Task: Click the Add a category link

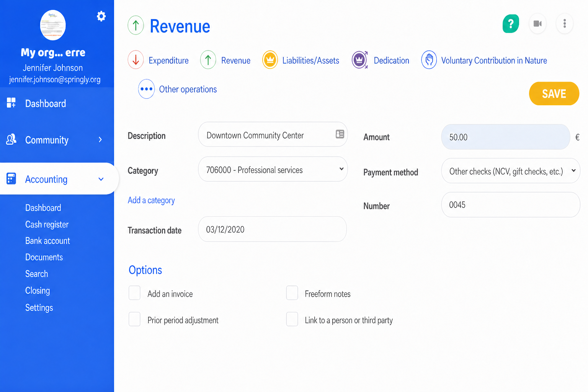Action: 151,200
